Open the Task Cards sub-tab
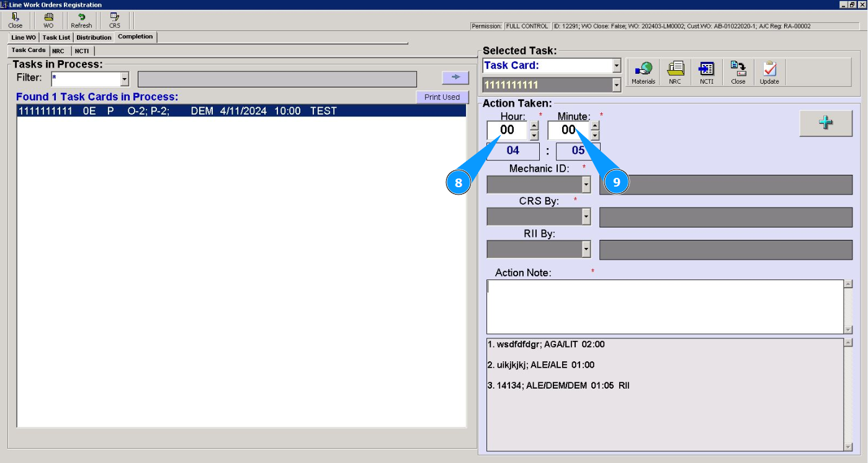This screenshot has width=868, height=463. click(29, 50)
